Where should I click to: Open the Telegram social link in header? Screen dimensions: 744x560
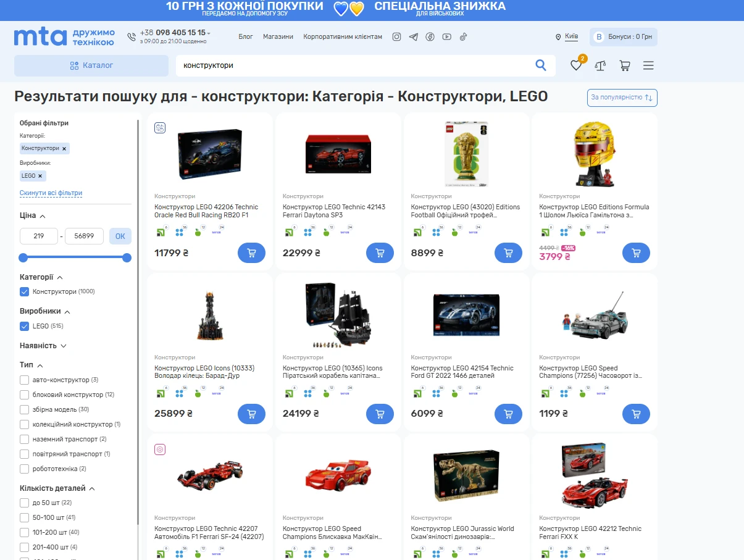414,37
